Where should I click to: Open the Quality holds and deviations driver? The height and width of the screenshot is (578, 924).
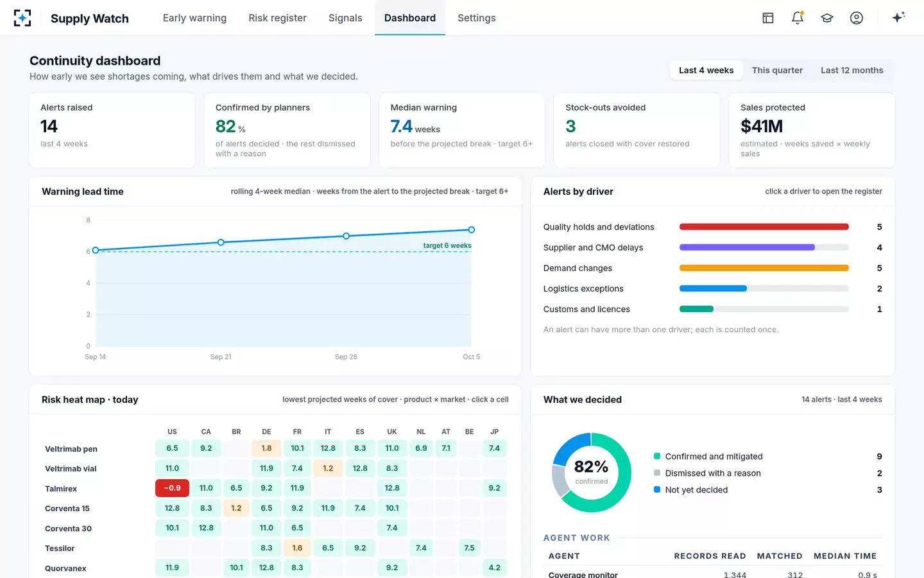[x=712, y=227]
